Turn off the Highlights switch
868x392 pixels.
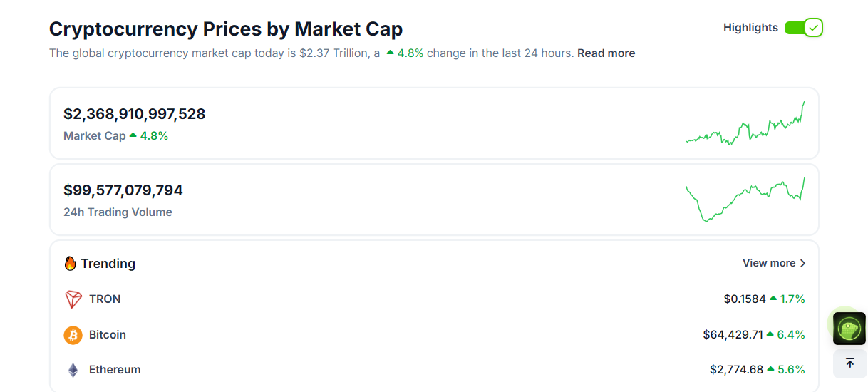[x=804, y=28]
